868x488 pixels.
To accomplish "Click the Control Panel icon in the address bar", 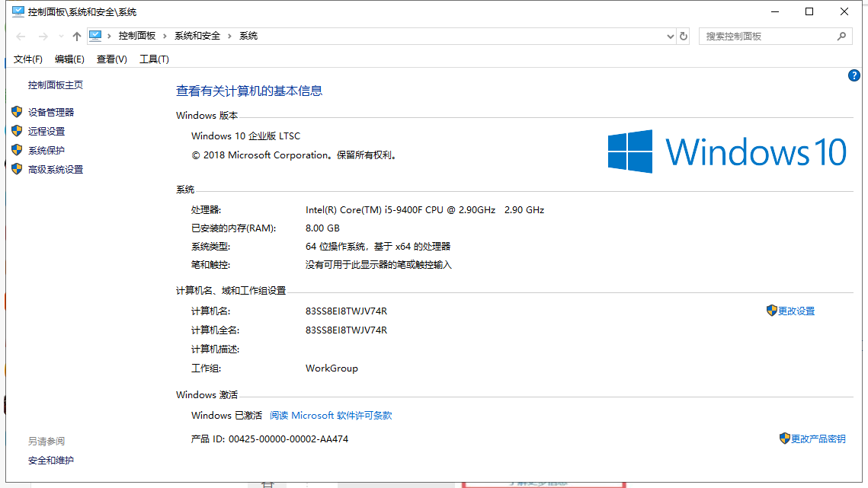I will coord(95,35).
